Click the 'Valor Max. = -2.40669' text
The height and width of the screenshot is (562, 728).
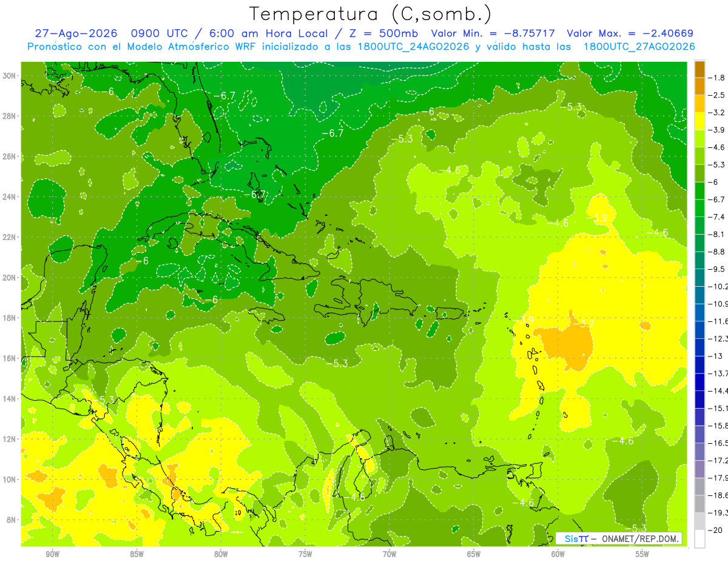(x=630, y=33)
